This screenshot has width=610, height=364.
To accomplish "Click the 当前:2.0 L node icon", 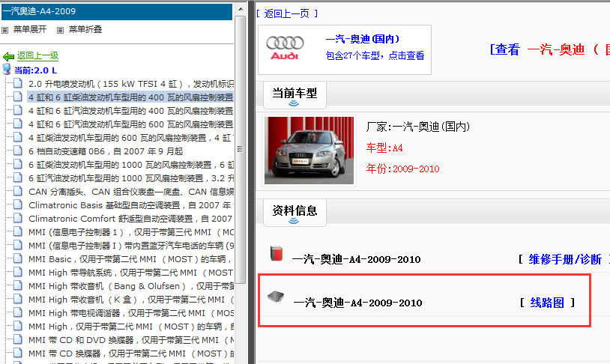I will click(7, 69).
